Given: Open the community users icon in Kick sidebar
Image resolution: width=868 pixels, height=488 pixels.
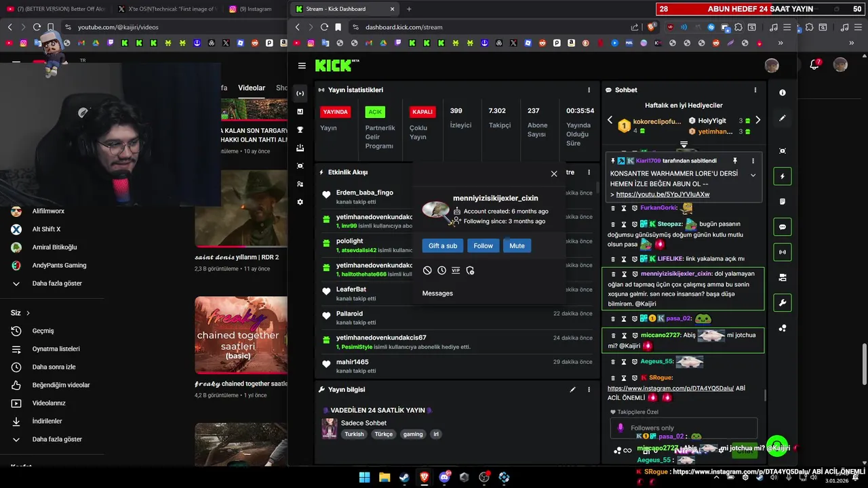Looking at the screenshot, I should (300, 184).
